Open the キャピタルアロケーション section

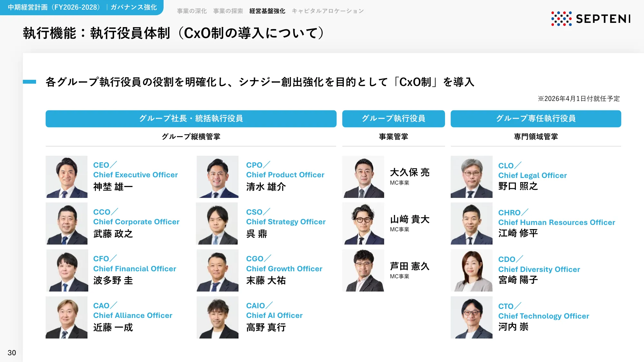327,11
